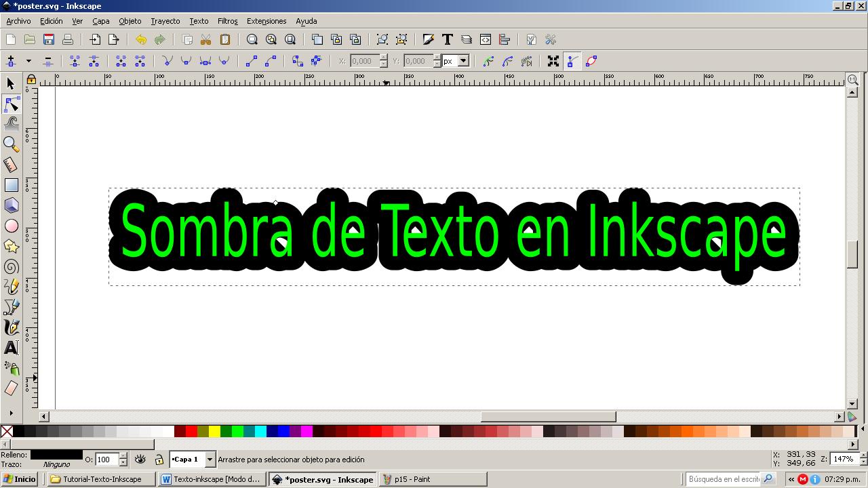This screenshot has height=488, width=868.
Task: Select the Tweak tool
Action: tap(11, 123)
